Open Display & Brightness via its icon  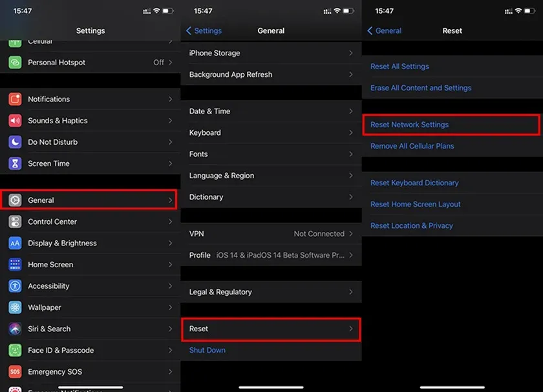click(16, 243)
